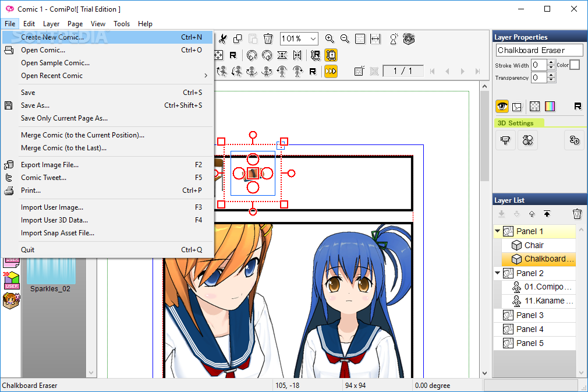The width and height of the screenshot is (588, 392).
Task: Click the Zoom In magnifier icon
Action: pos(330,38)
